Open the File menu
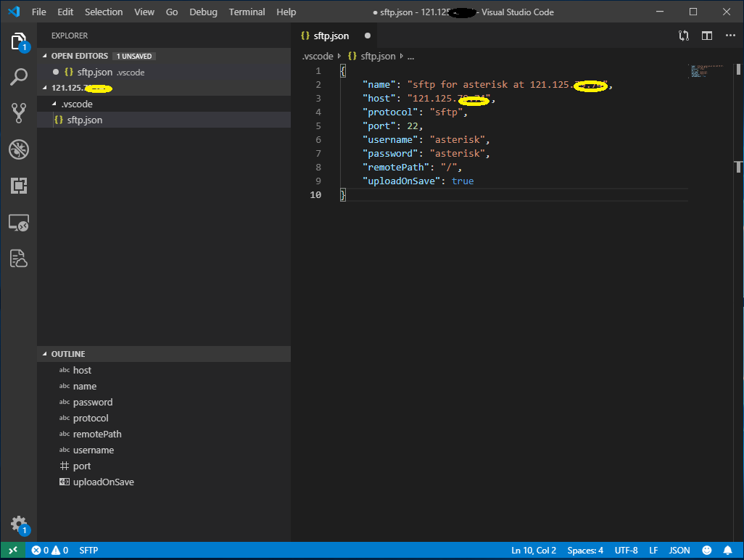 pos(39,12)
